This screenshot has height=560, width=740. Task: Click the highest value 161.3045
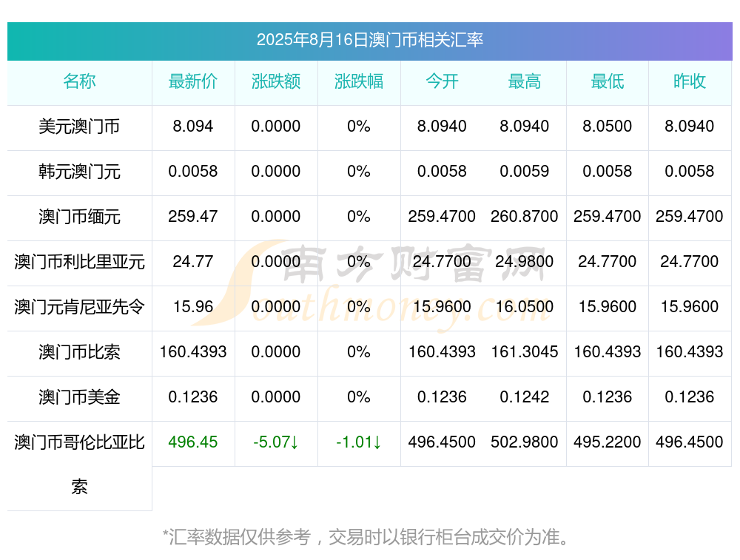click(x=525, y=351)
